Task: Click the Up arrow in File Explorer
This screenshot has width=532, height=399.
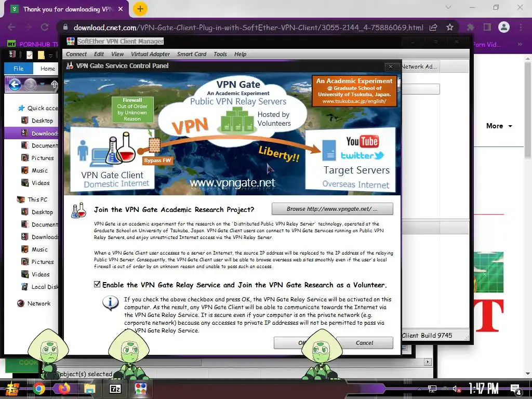Action: pos(54,84)
